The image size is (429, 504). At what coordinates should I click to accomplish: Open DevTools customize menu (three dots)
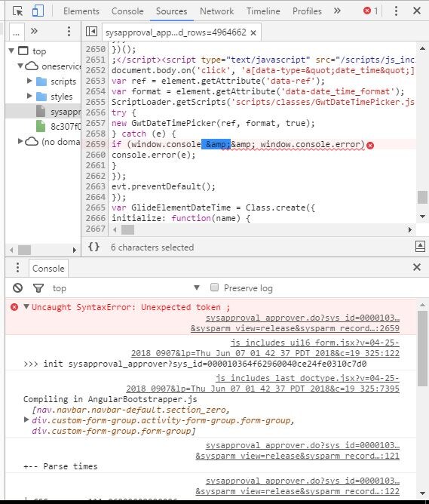(396, 11)
